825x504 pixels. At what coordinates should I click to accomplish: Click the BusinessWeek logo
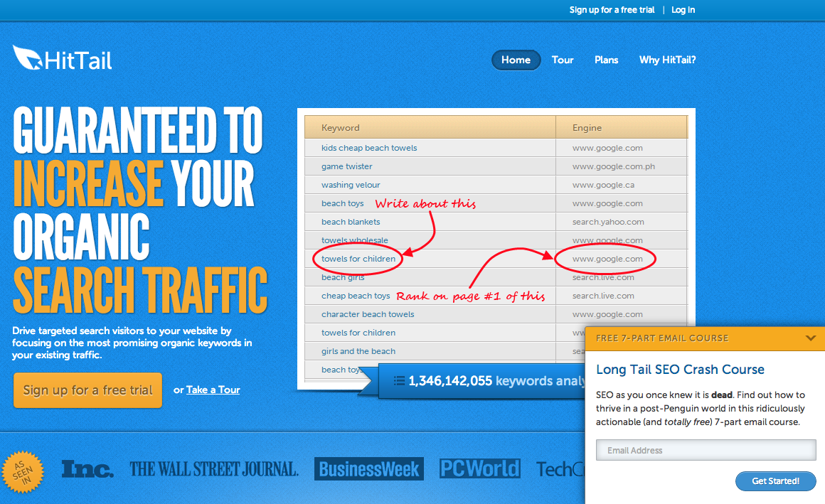369,469
